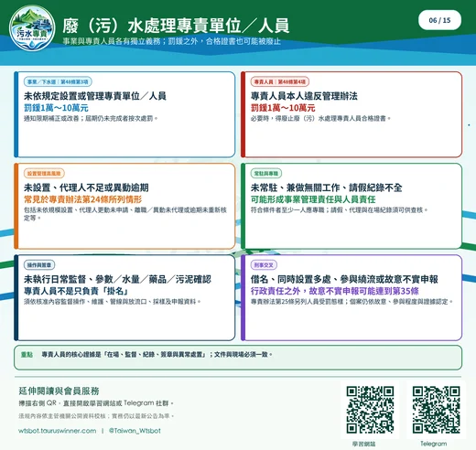Screen dimensions: 476x450
Task: Select heading 未依規定設置或管理專責單位／人員
Action: coord(95,96)
